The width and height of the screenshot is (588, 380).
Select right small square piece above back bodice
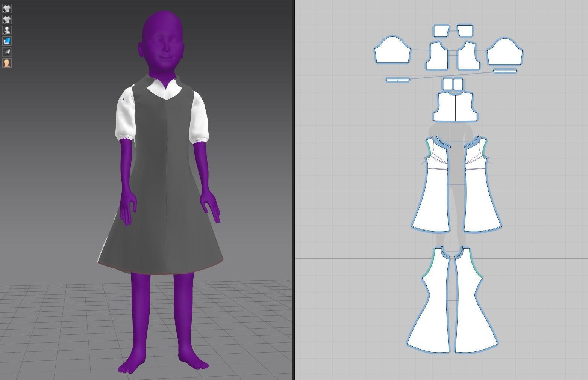459,84
